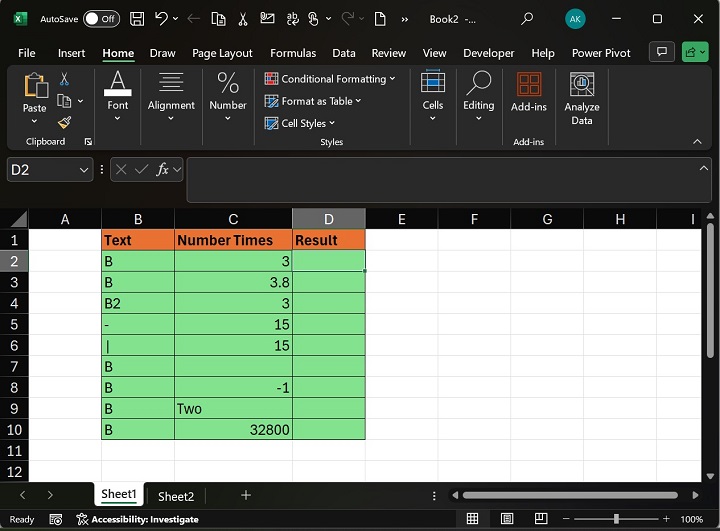Switch to Page Break Preview view
The height and width of the screenshot is (531, 720).
[x=540, y=519]
